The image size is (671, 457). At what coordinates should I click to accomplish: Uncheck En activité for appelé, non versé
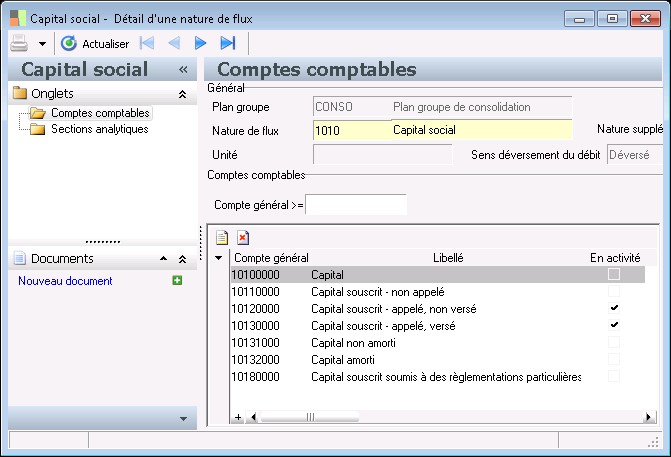tap(614, 308)
